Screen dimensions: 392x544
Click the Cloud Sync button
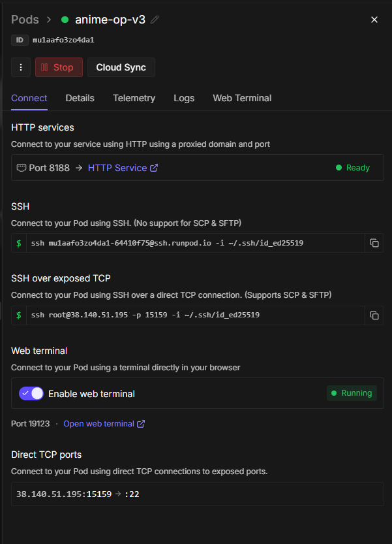pyautogui.click(x=121, y=67)
